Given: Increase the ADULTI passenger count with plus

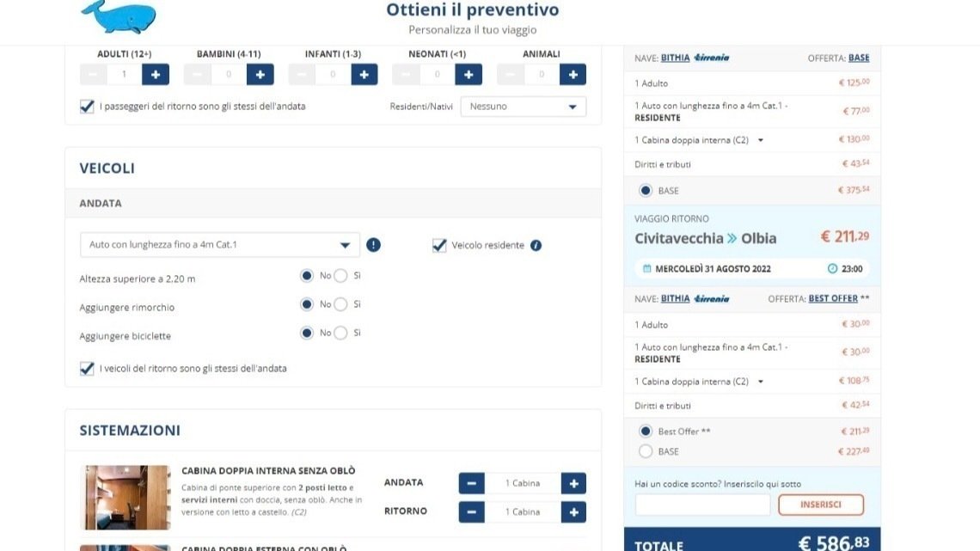Looking at the screenshot, I should click(x=154, y=74).
